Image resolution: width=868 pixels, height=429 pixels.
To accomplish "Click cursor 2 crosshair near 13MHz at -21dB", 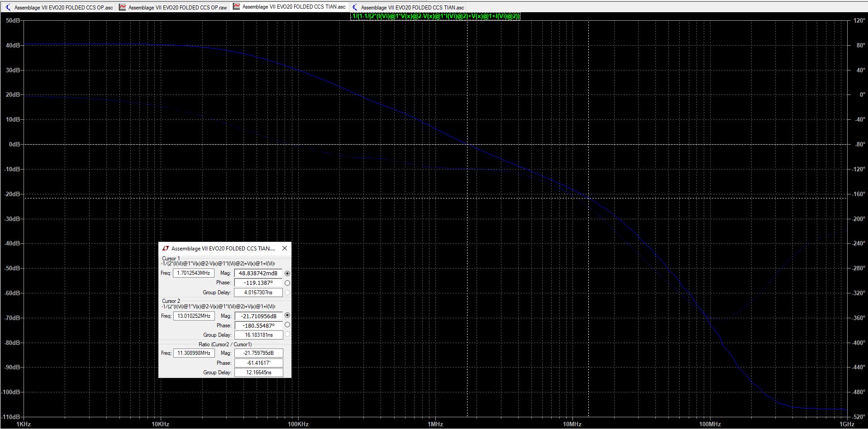I will click(588, 198).
